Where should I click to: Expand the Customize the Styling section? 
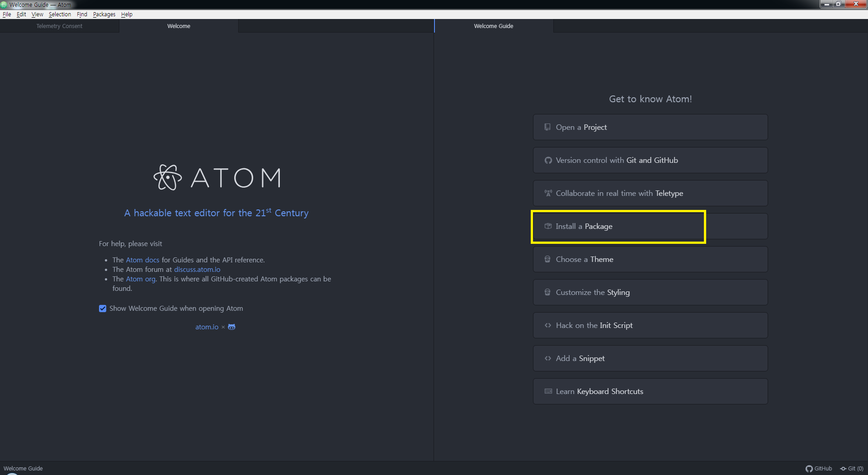[x=650, y=292]
